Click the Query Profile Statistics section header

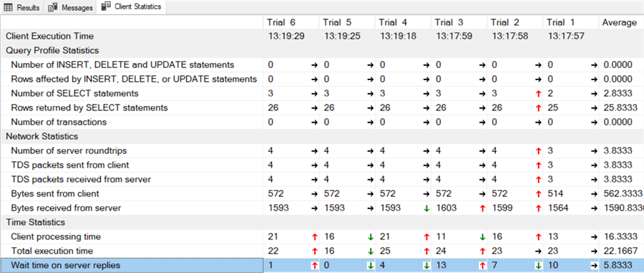click(x=52, y=51)
